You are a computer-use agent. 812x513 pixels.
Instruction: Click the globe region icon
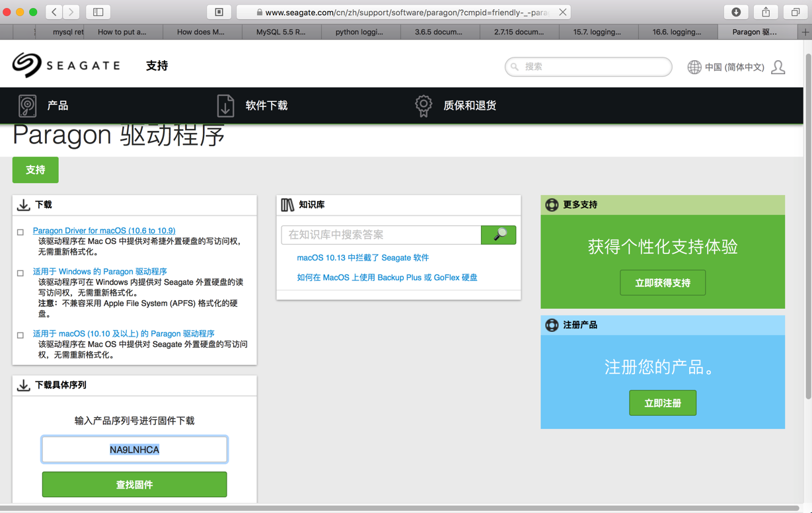694,67
